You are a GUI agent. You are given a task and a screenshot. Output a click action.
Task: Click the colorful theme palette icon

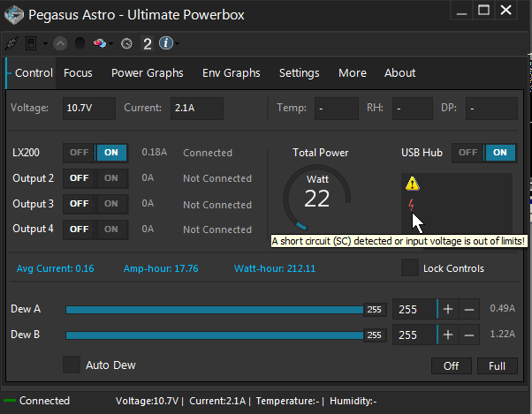click(100, 43)
